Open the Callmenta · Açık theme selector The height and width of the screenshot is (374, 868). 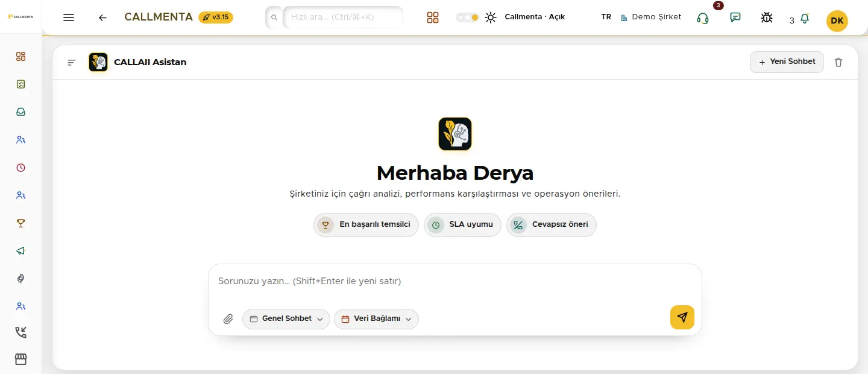535,17
